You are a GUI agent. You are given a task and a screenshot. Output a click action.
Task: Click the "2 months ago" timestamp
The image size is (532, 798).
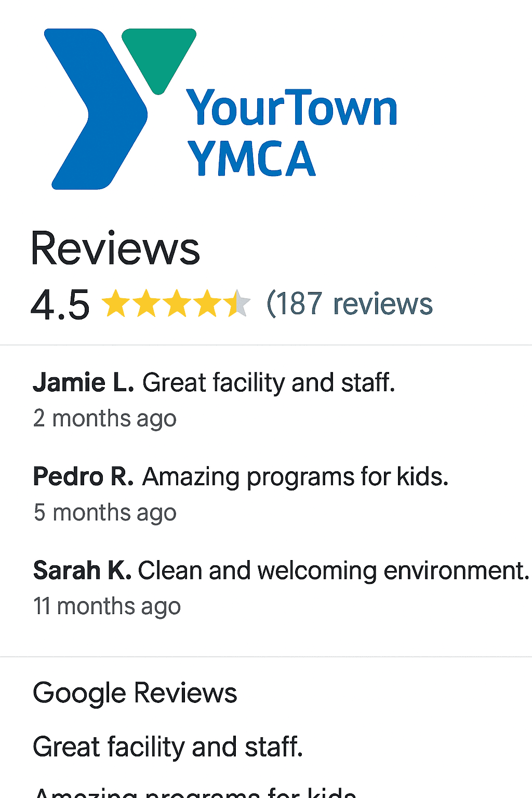tap(105, 419)
